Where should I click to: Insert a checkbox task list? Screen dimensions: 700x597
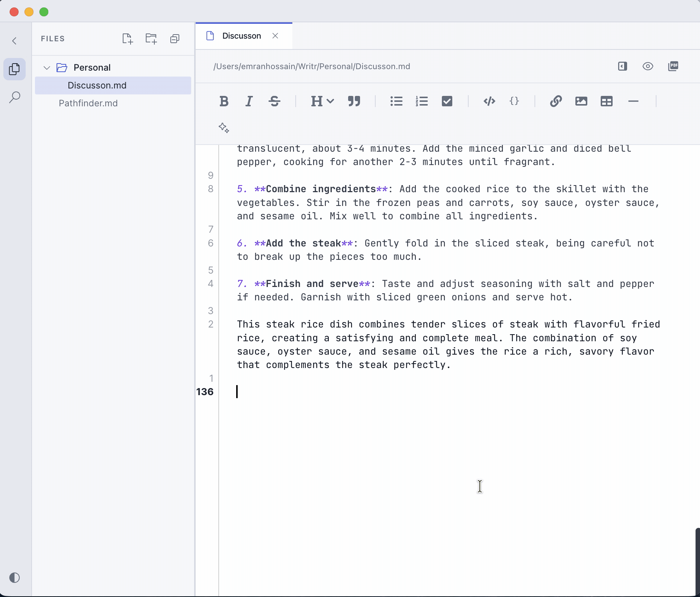[x=447, y=101]
